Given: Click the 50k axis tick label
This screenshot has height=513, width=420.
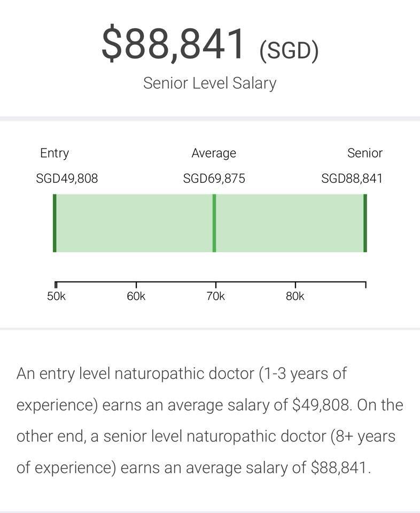Looking at the screenshot, I should (56, 296).
